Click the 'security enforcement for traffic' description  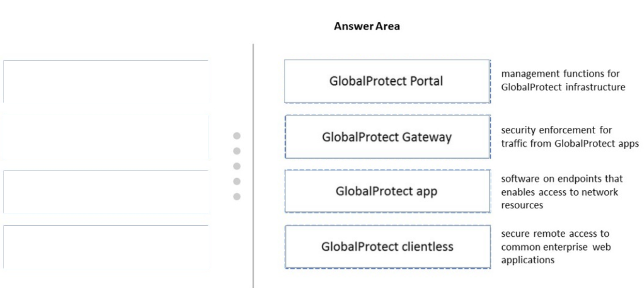pyautogui.click(x=570, y=137)
